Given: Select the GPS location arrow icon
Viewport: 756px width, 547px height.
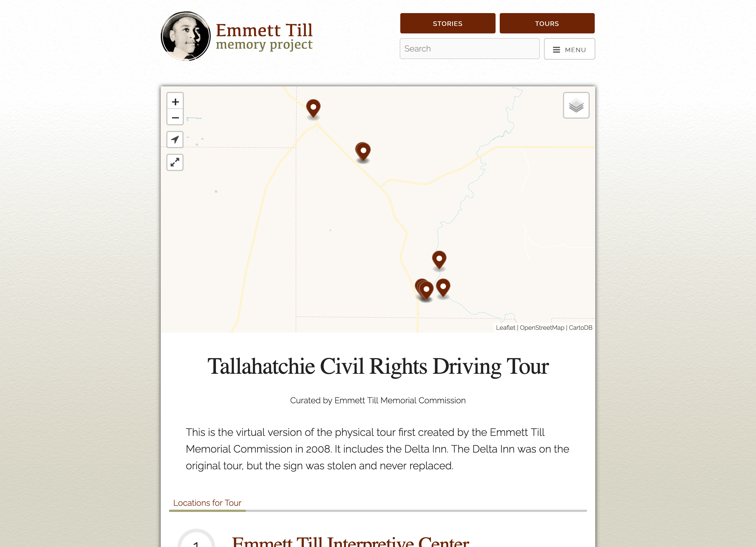Looking at the screenshot, I should tap(174, 139).
